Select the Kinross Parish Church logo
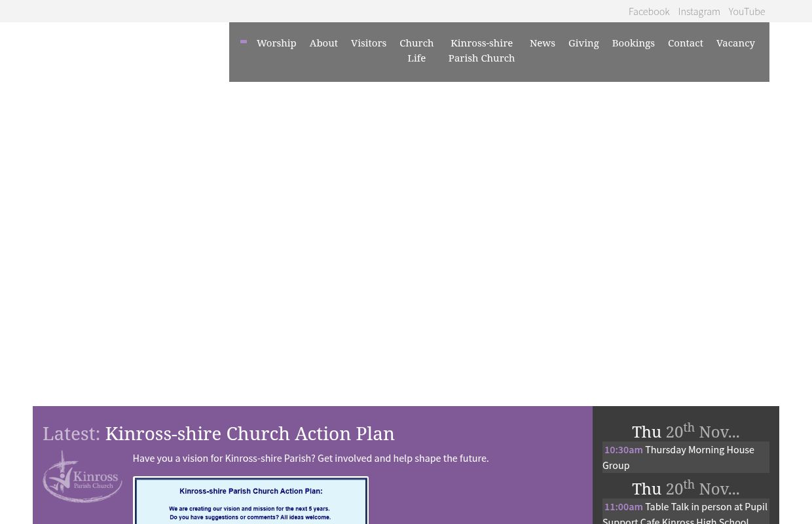The width and height of the screenshot is (812, 524). click(x=82, y=476)
